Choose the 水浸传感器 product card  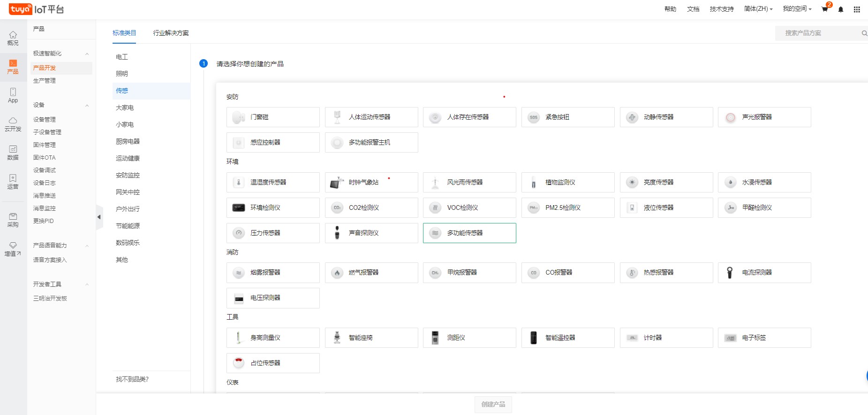point(764,182)
